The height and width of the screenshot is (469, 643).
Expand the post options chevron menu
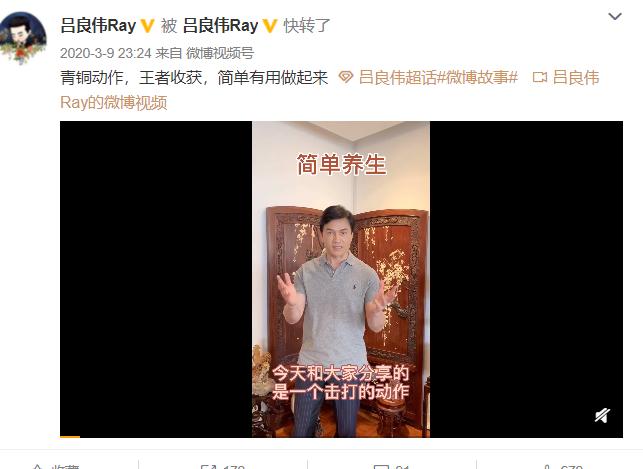[615, 16]
